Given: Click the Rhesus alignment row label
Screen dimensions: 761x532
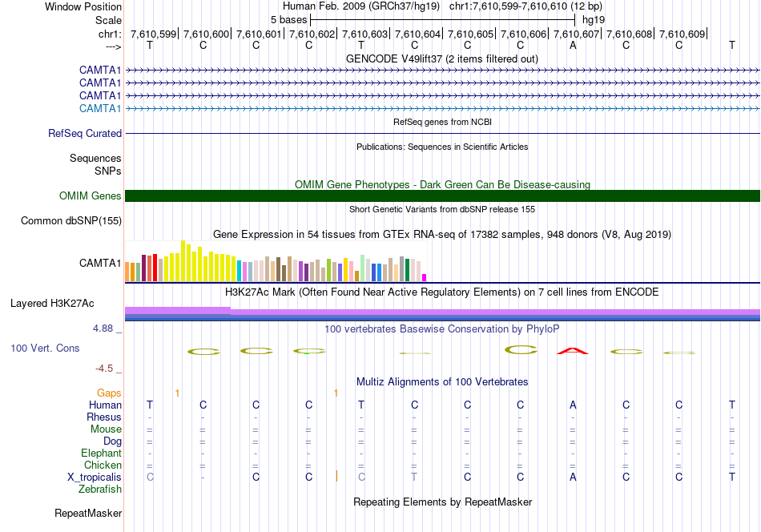Looking at the screenshot, I should point(104,417).
